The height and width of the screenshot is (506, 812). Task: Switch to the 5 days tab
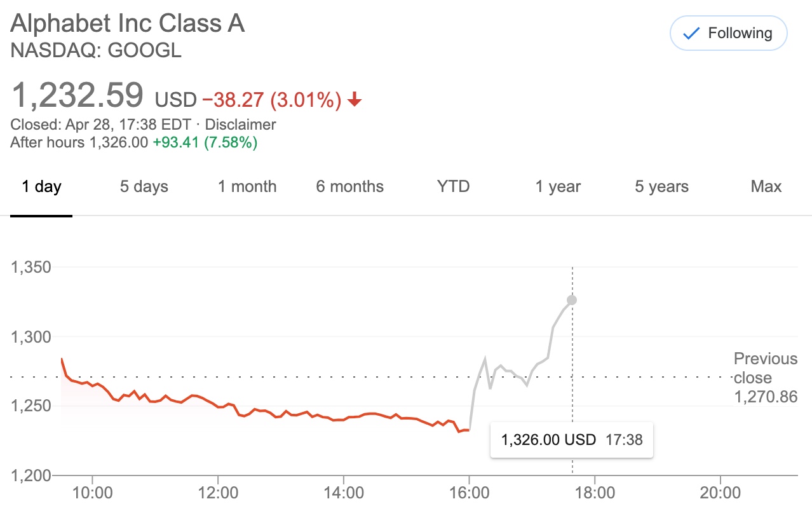tap(144, 186)
